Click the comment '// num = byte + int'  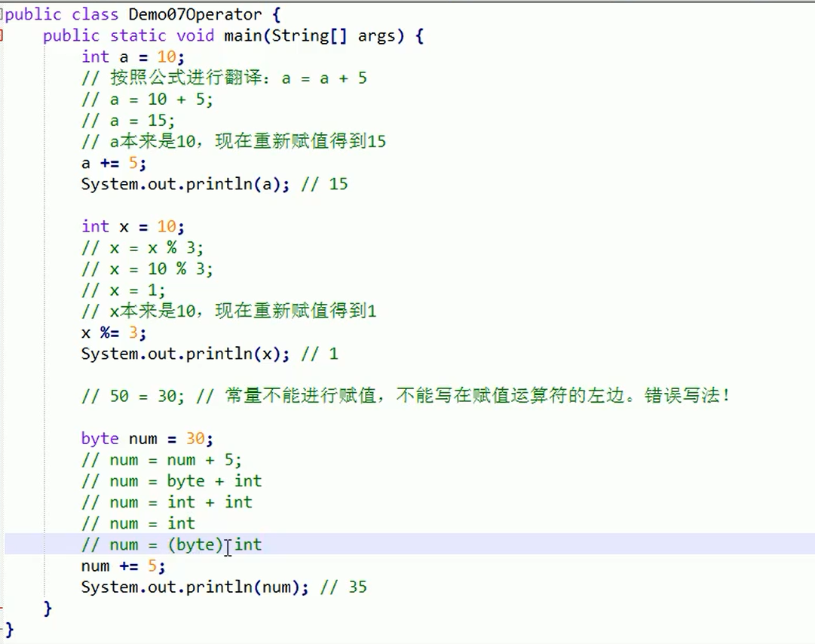[x=172, y=481]
